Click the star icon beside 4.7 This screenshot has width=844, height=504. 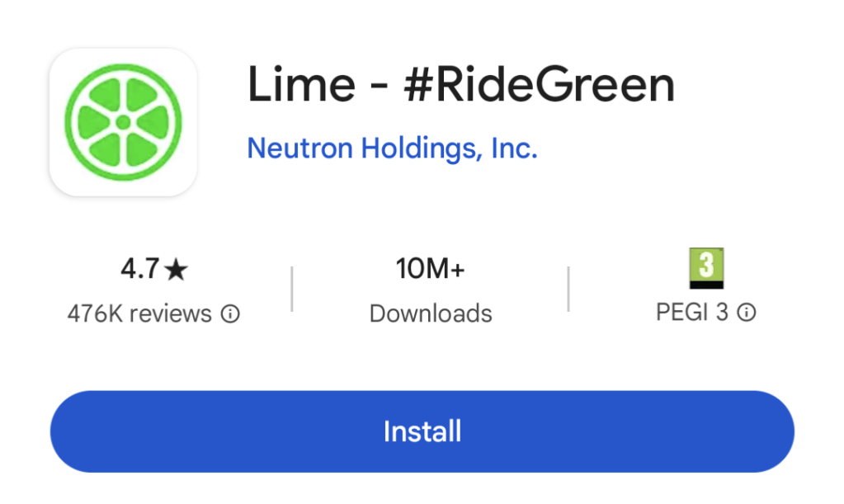[x=176, y=270]
